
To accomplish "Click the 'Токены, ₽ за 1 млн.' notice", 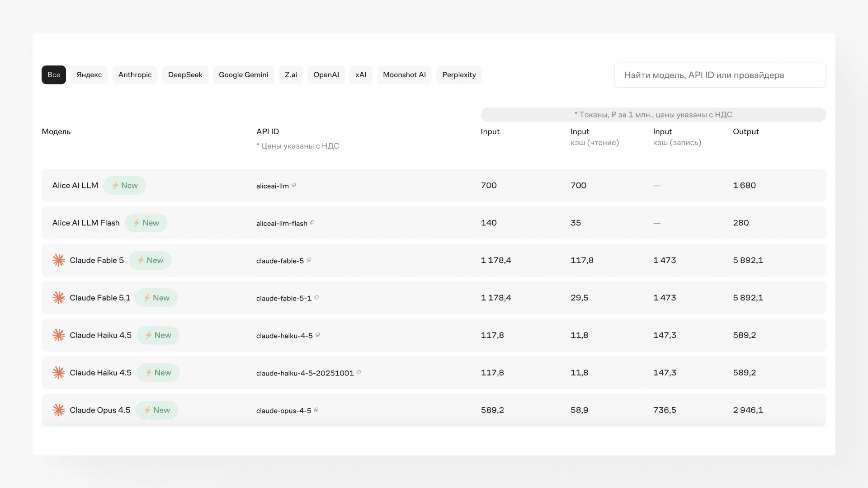I will click(x=653, y=115).
